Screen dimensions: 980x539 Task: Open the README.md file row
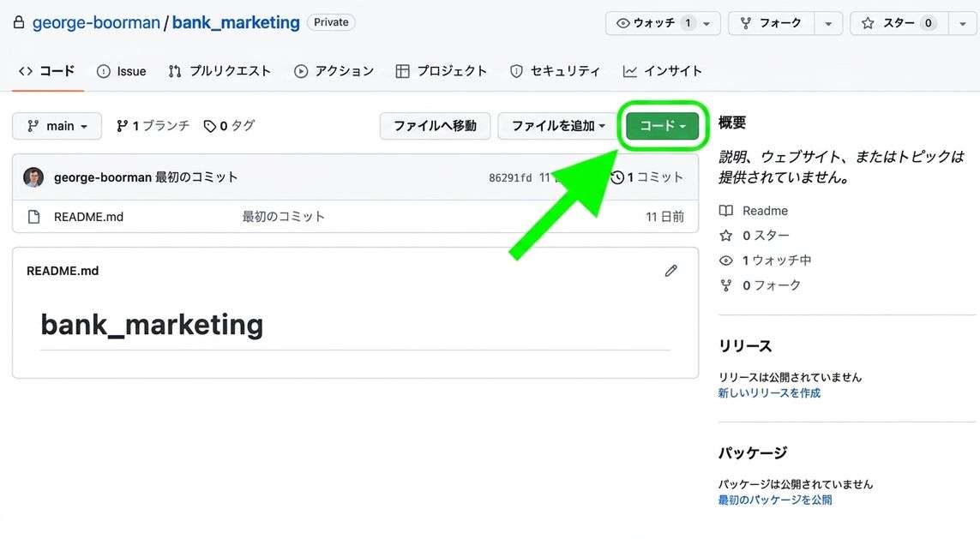coord(355,217)
